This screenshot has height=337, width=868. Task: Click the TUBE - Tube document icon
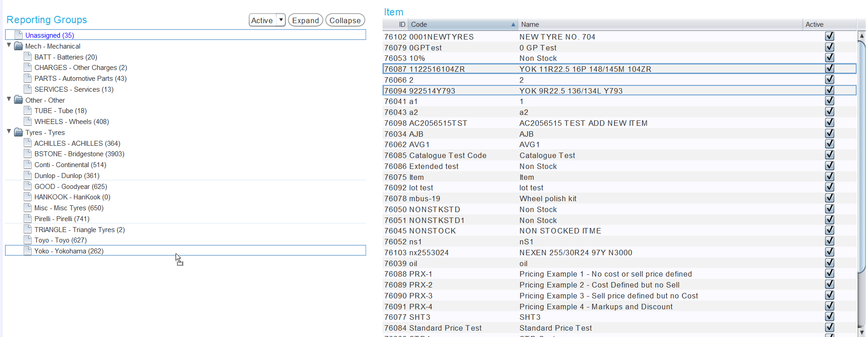click(28, 110)
